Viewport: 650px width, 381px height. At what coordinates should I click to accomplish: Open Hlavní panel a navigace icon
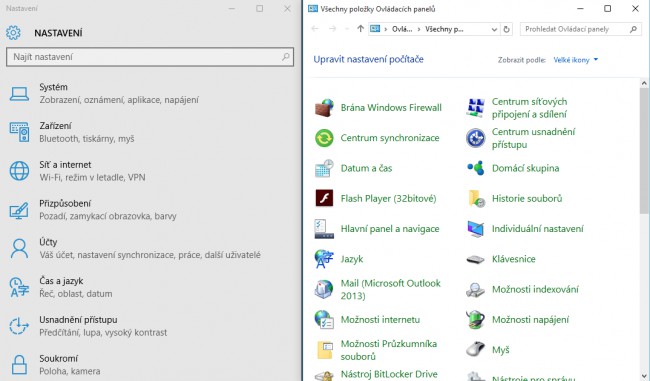(324, 229)
